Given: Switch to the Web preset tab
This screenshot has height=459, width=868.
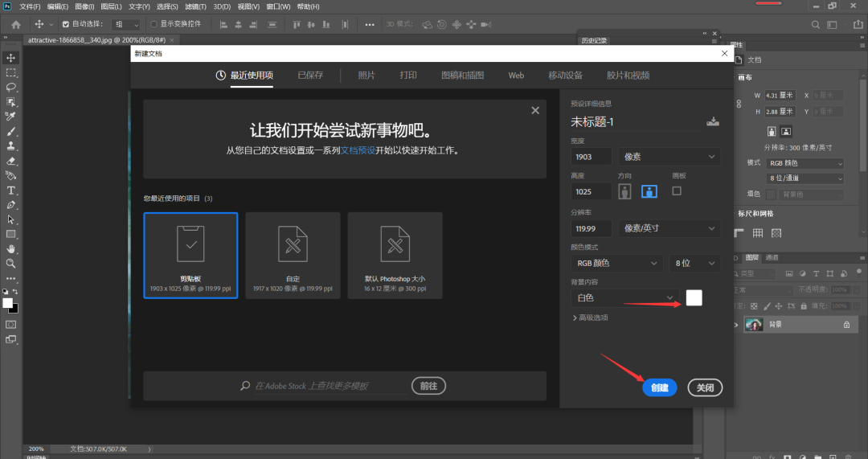Looking at the screenshot, I should pos(516,76).
